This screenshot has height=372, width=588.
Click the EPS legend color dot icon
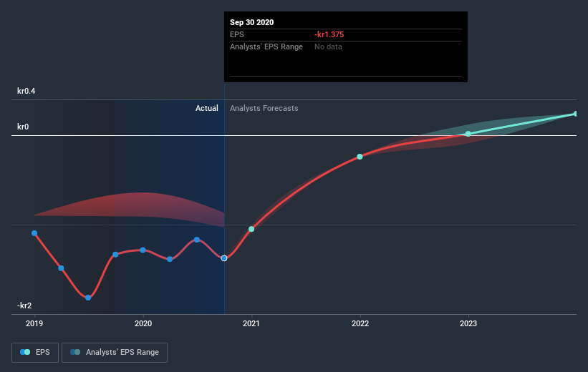[25, 352]
